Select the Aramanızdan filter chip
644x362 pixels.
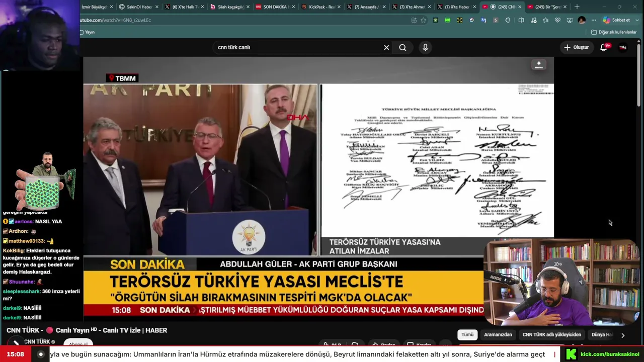click(498, 335)
